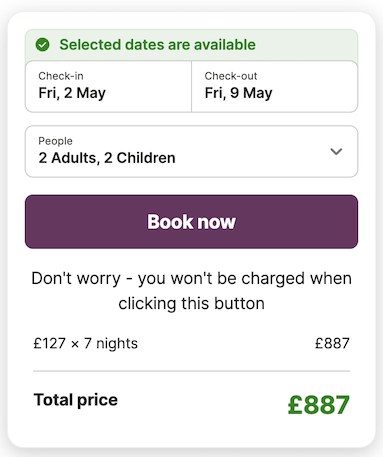Open the Check-in date field

pyautogui.click(x=108, y=86)
